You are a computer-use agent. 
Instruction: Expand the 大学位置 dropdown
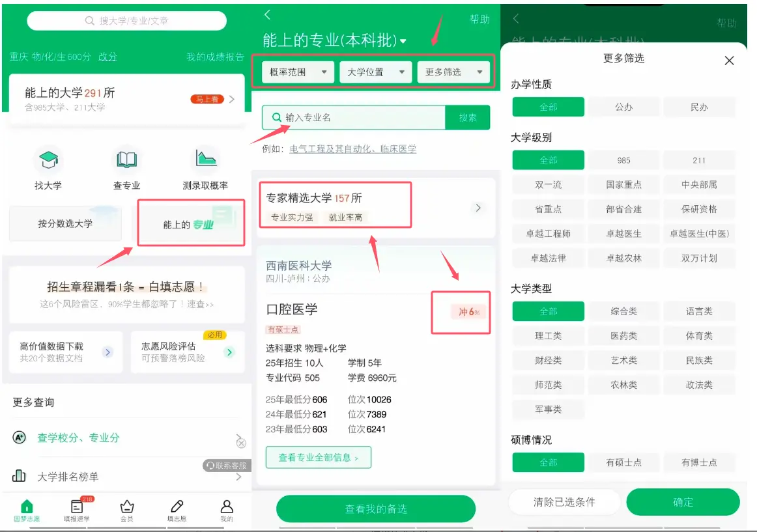(x=375, y=72)
